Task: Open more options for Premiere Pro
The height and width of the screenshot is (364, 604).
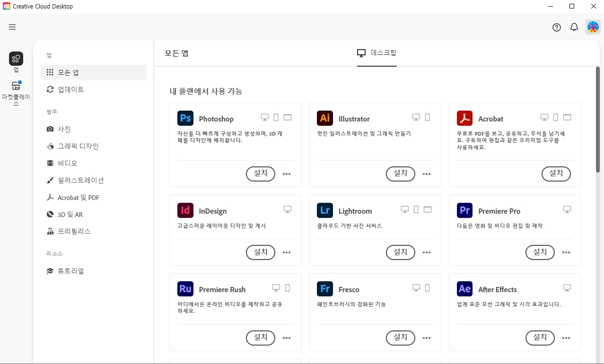Action: click(x=566, y=252)
